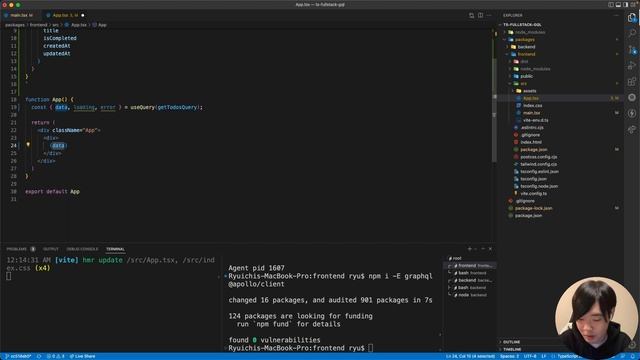Expand the TIMELINE section
The image size is (640, 360).
(512, 349)
